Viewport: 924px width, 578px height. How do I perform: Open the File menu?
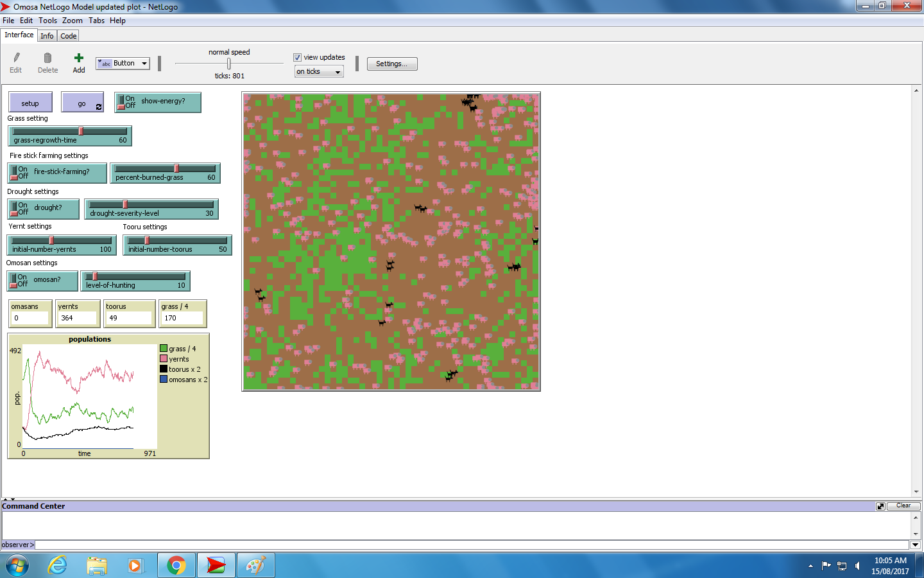coord(8,21)
